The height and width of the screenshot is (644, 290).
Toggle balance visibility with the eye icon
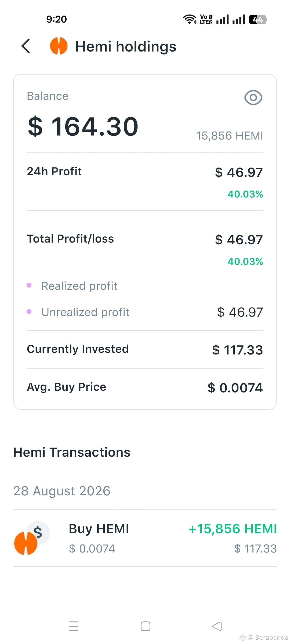(x=253, y=97)
